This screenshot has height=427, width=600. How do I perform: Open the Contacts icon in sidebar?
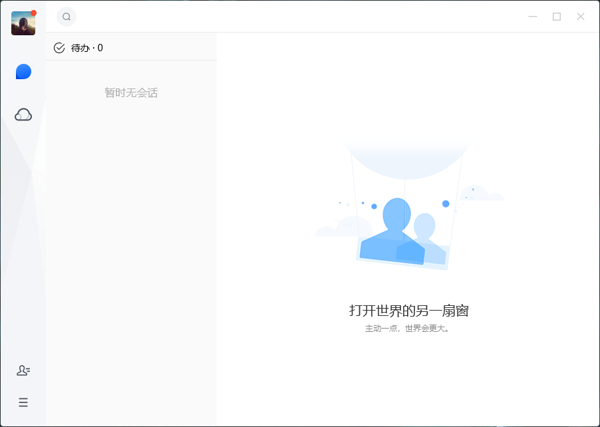coord(23,371)
